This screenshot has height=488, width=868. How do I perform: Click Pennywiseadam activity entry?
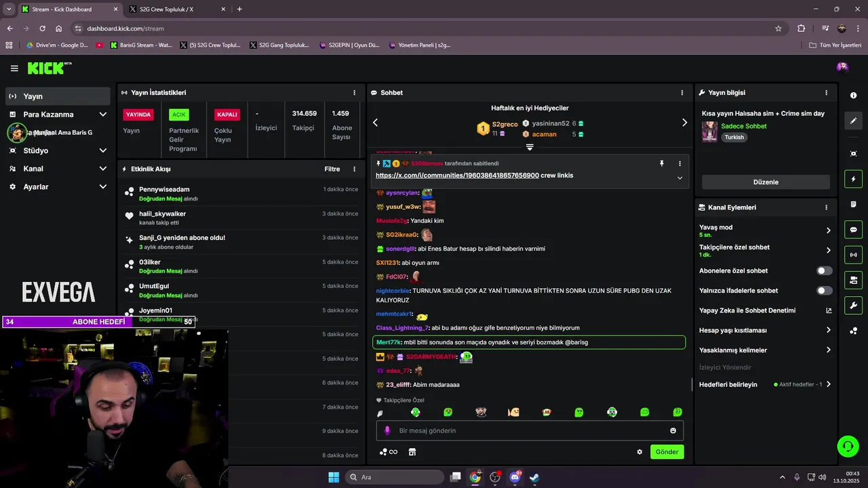tap(241, 194)
